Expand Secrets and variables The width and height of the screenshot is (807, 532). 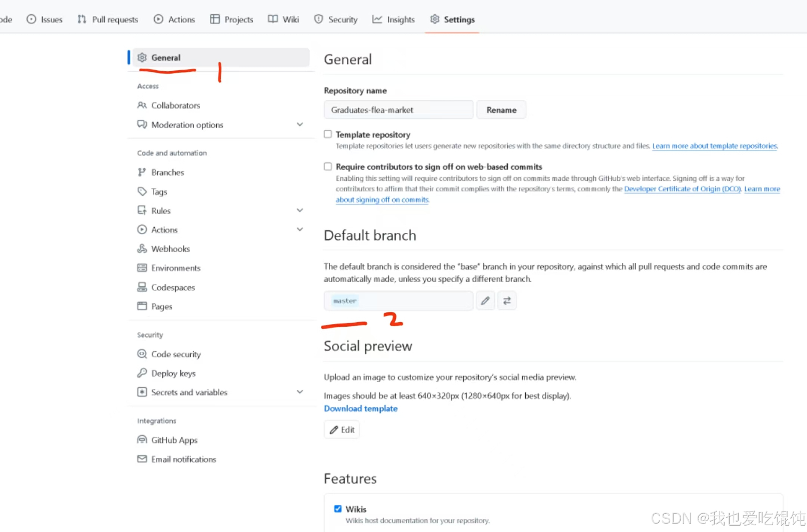(300, 392)
